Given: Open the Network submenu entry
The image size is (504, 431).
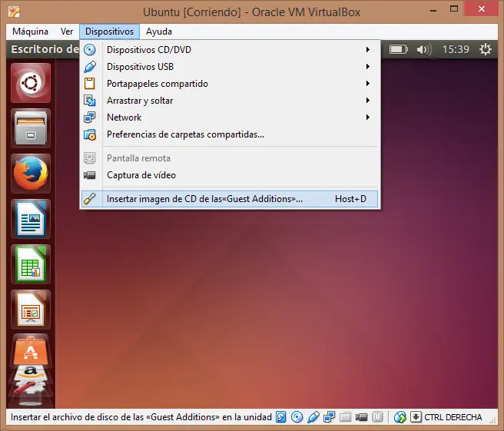Looking at the screenshot, I should point(230,118).
